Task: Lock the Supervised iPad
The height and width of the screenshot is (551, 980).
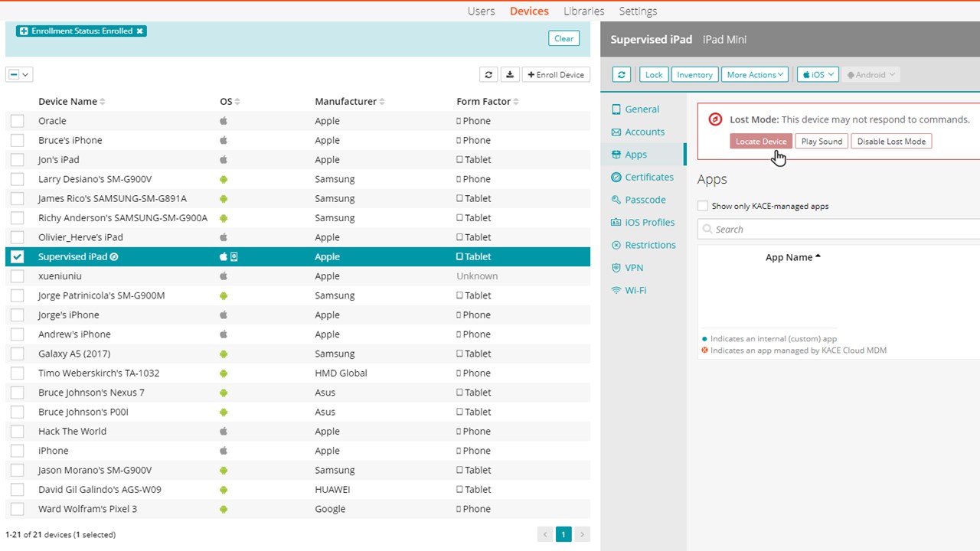Action: [654, 75]
